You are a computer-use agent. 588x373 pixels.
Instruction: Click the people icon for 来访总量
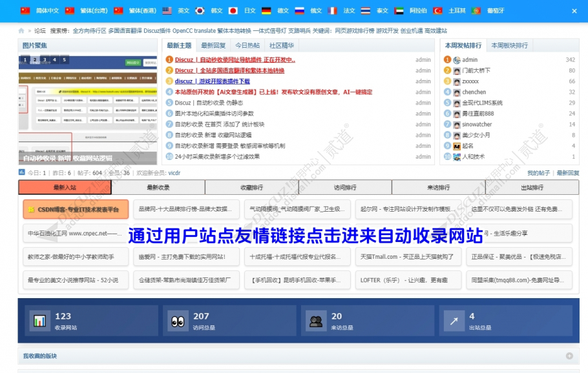316,321
